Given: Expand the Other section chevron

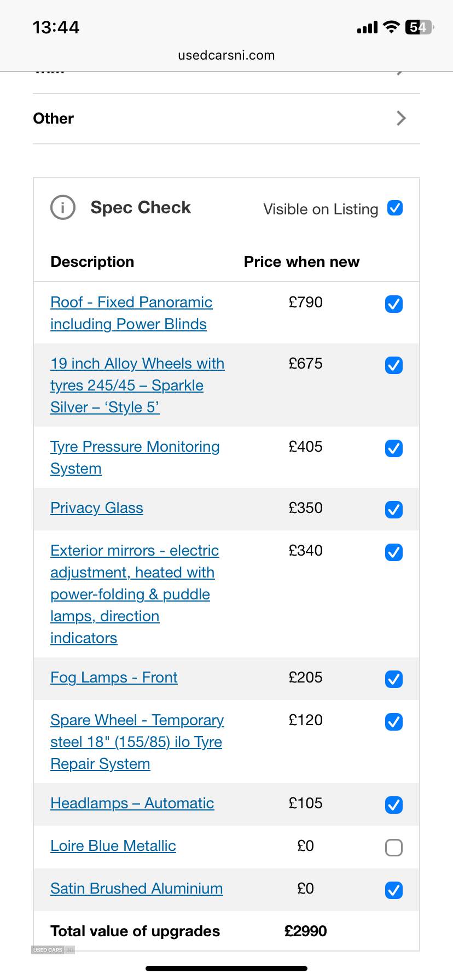Looking at the screenshot, I should point(401,118).
